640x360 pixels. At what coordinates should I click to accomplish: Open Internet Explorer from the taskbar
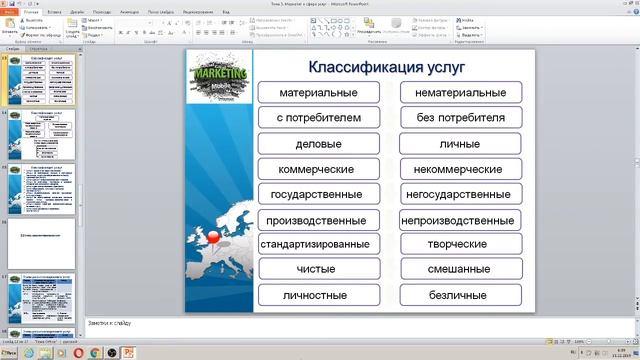coord(29,353)
